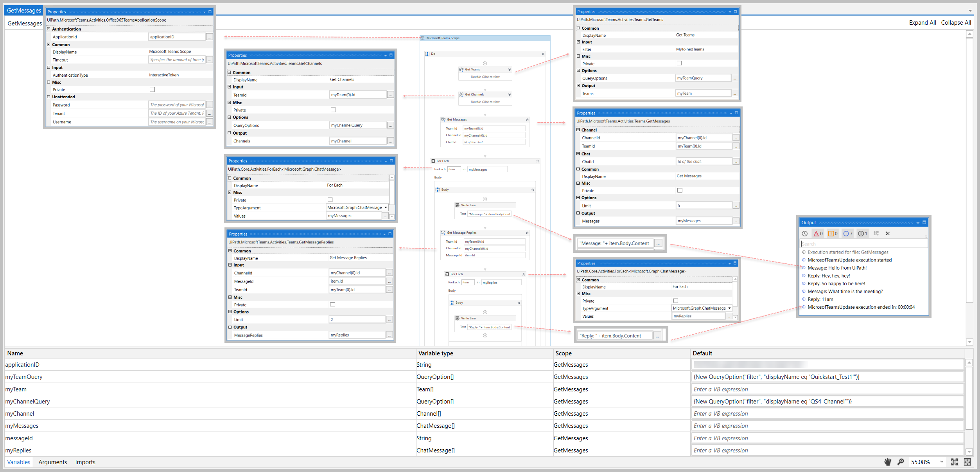Click the Do sequence icon
This screenshot has width=980, height=472.
(427, 54)
